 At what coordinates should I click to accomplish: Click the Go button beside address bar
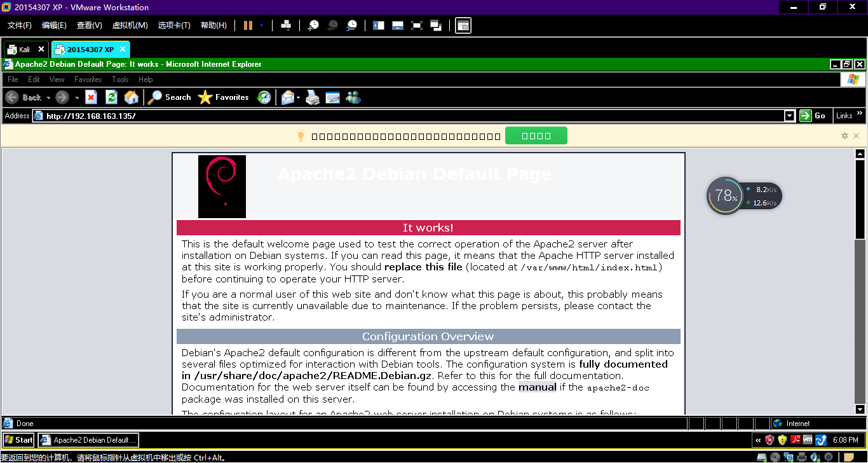[813, 116]
